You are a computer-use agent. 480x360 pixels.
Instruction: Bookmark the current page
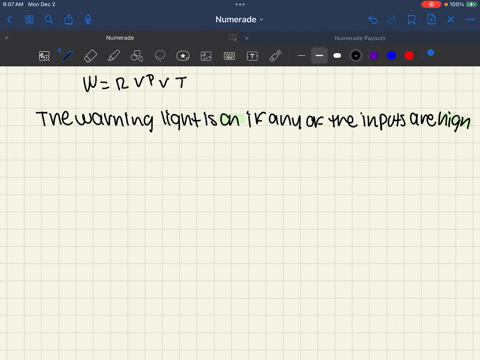[x=412, y=20]
